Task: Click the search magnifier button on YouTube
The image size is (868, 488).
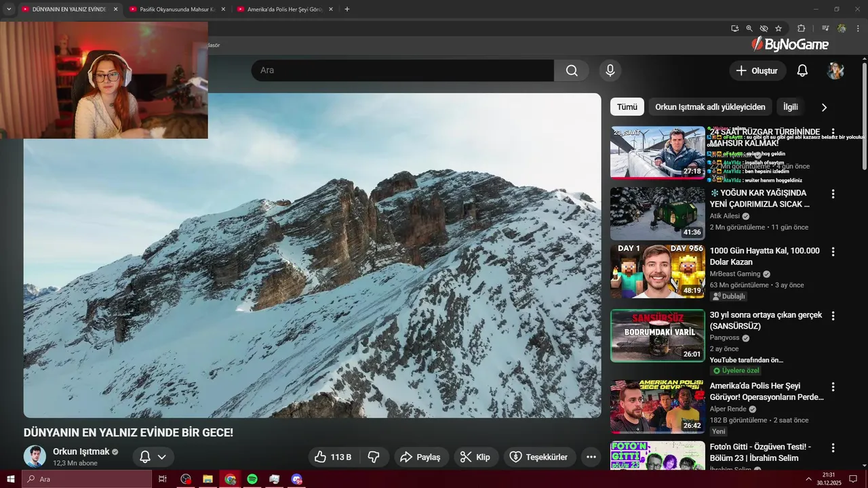Action: coord(572,70)
